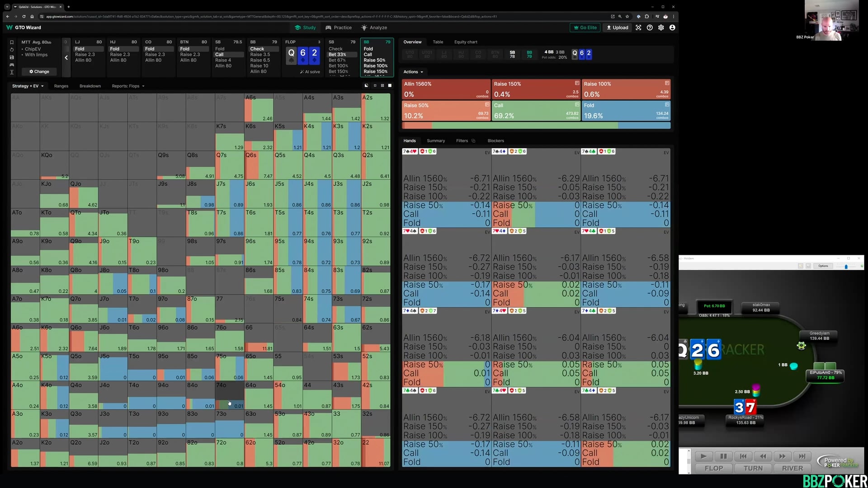
Task: Click the save disk icon in sidebar
Action: [12, 57]
